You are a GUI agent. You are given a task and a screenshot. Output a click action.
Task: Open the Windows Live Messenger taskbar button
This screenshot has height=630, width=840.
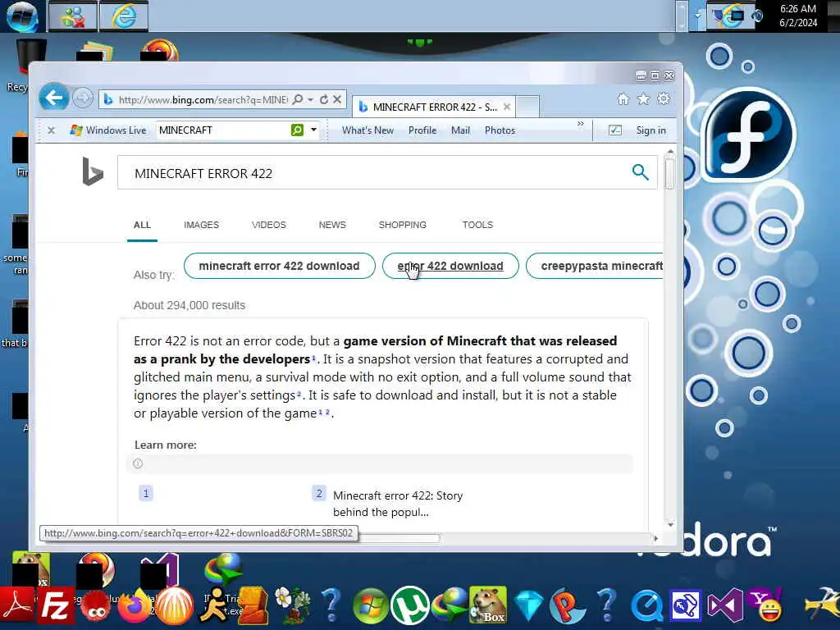[73, 16]
